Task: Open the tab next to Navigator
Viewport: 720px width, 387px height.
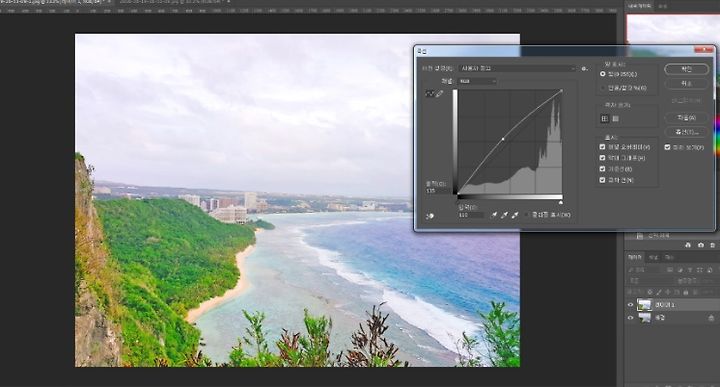Action: coord(663,6)
